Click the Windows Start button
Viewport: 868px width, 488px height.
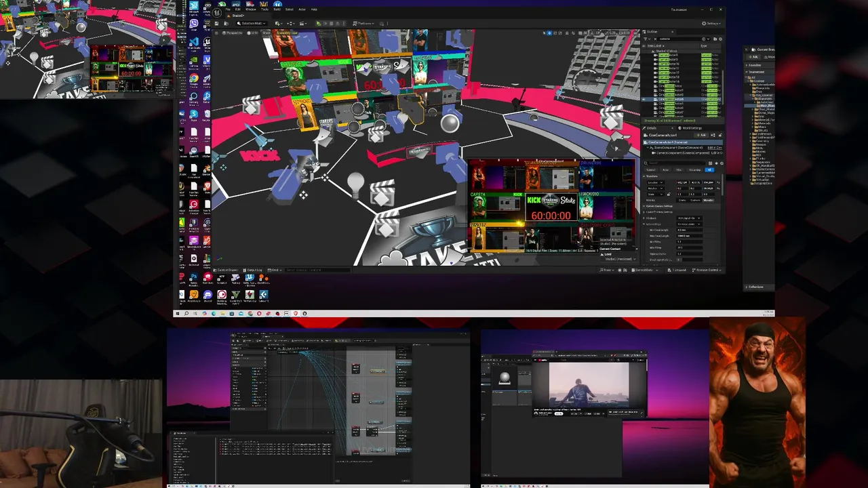[177, 313]
